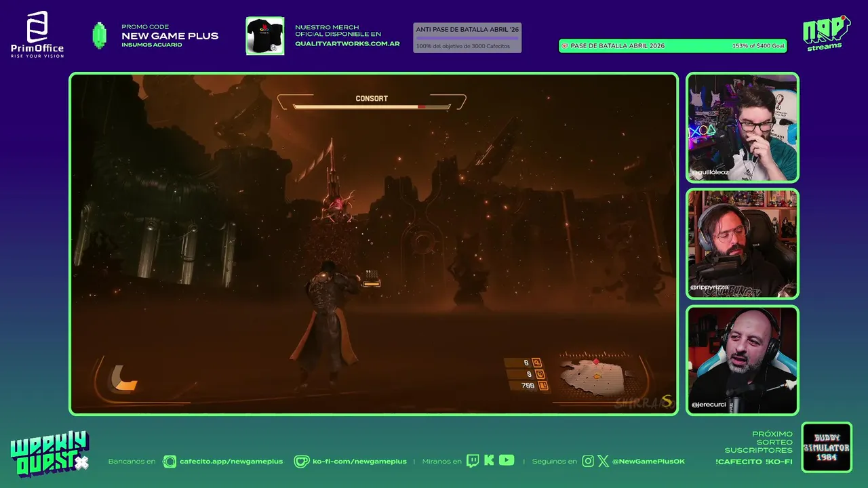868x488 pixels.
Task: Click the green rupee gem icon
Action: 100,36
